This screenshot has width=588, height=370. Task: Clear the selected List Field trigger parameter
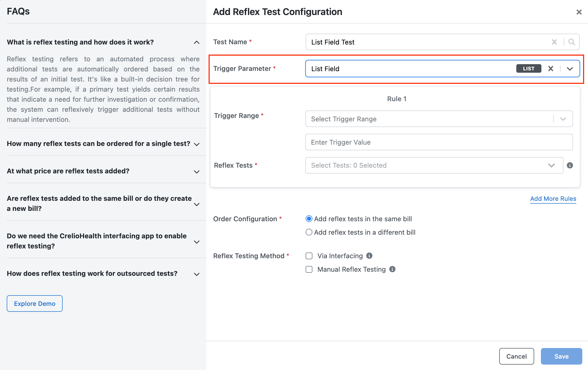[550, 69]
